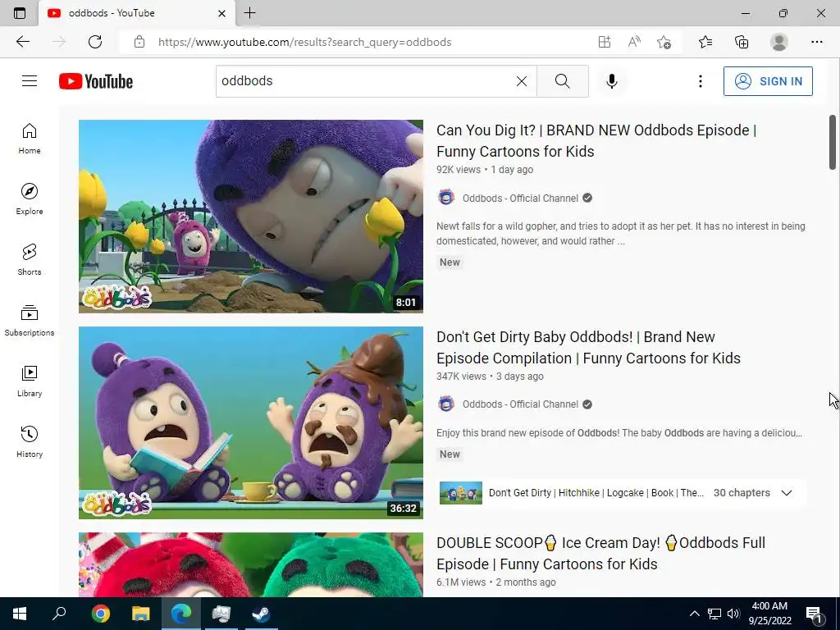Open the DOUBLE SCOOP Ice Cream Day title

600,554
